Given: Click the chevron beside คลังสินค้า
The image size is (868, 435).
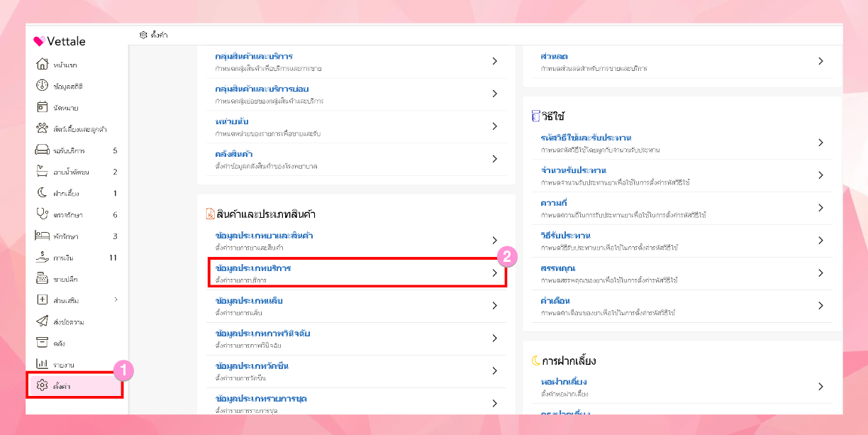Looking at the screenshot, I should [x=495, y=159].
